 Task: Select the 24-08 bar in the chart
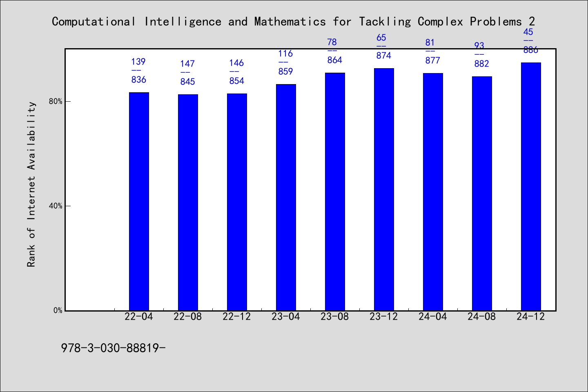pos(482,194)
